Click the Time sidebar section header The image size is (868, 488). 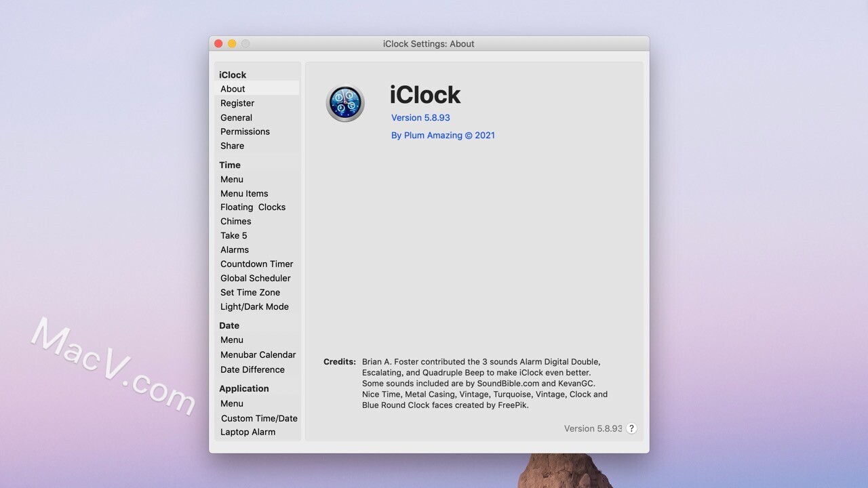click(230, 165)
